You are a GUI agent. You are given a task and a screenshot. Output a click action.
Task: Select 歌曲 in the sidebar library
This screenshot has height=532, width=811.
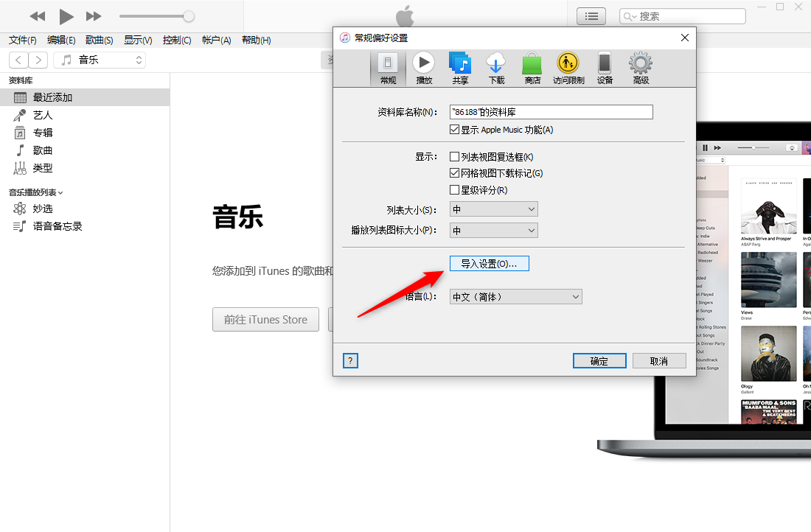pyautogui.click(x=85, y=150)
